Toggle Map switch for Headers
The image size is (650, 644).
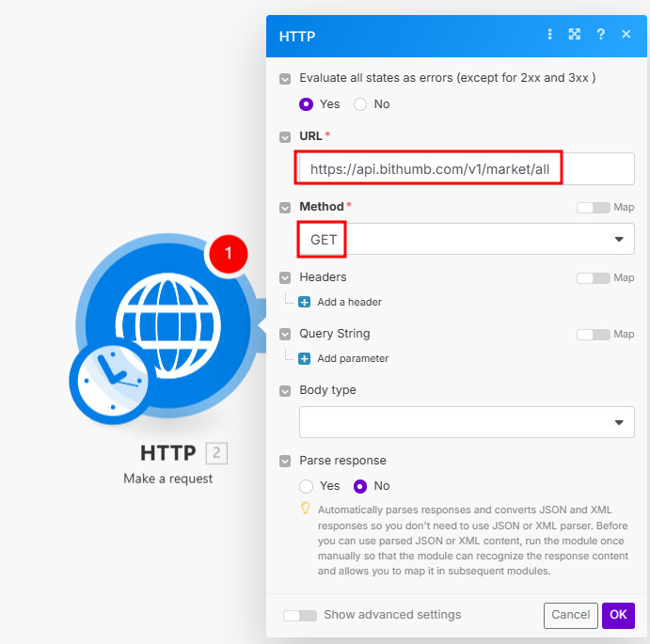pyautogui.click(x=594, y=278)
